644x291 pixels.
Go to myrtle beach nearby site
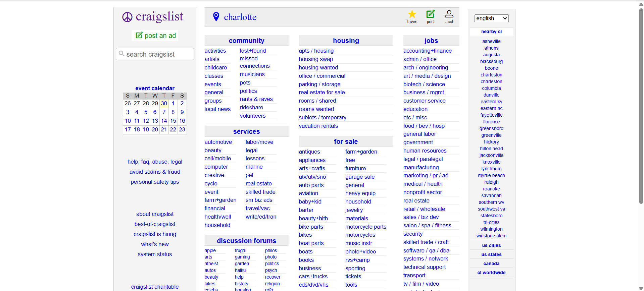(491, 175)
